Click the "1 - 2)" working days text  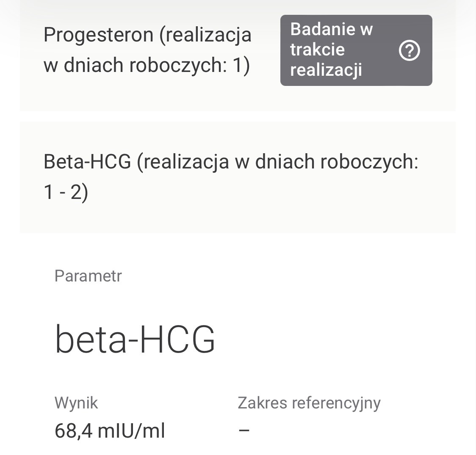66,193
